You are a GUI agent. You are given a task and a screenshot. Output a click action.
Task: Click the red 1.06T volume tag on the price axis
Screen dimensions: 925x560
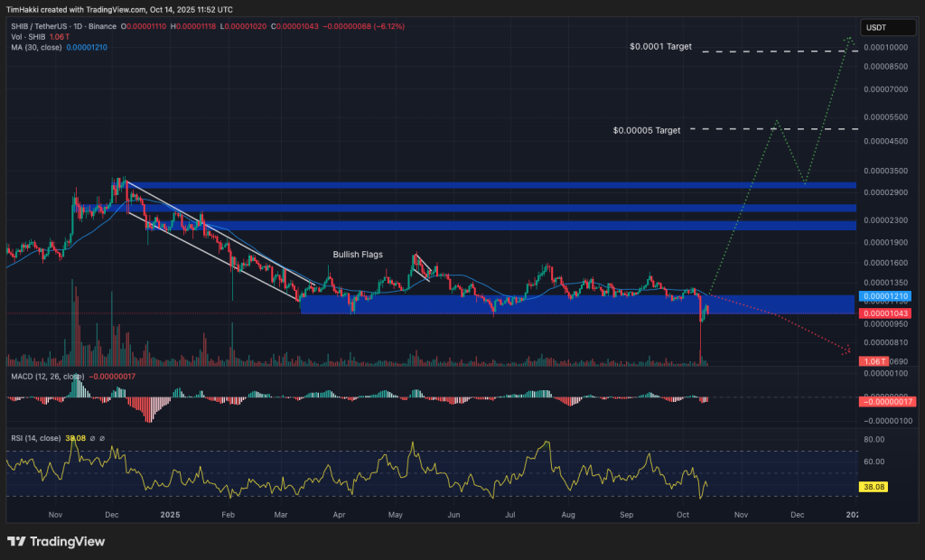[874, 361]
